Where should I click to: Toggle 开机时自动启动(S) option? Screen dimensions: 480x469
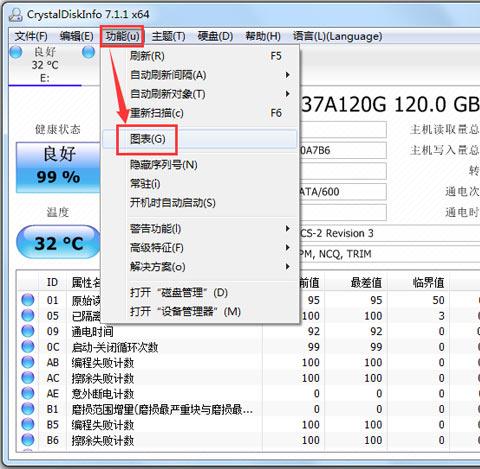coord(199,203)
